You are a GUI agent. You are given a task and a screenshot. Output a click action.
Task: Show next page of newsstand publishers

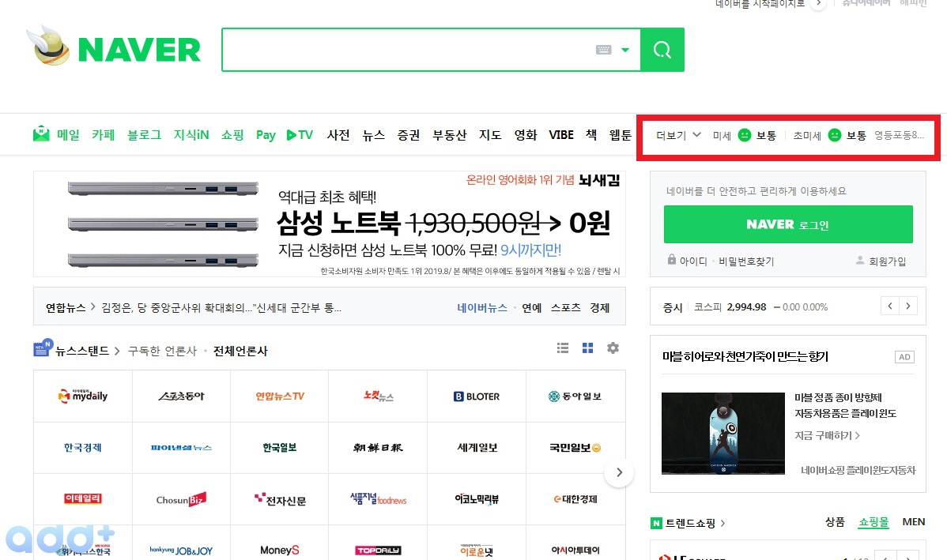[x=619, y=472]
